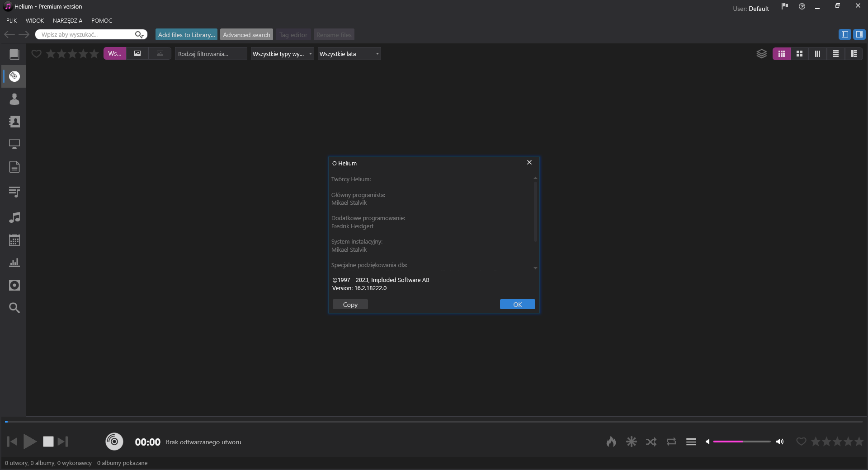Click the now-playing disc icon

pyautogui.click(x=114, y=442)
